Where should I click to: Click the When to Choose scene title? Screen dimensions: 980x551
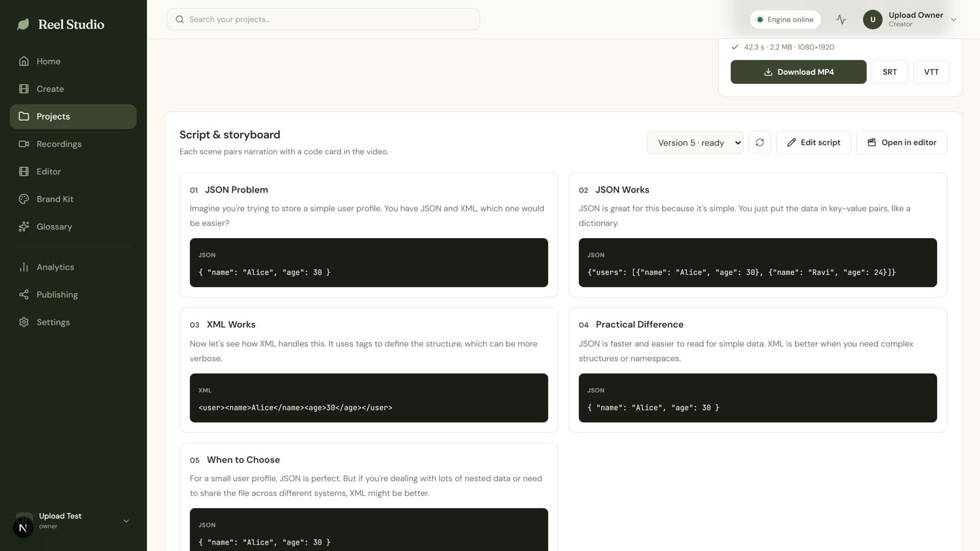click(243, 460)
